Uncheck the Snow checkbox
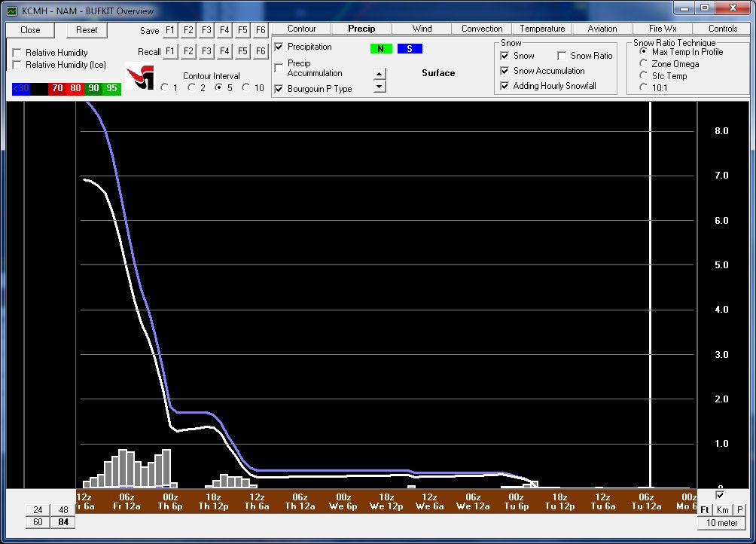Screen dimensions: 756x544 coord(505,56)
